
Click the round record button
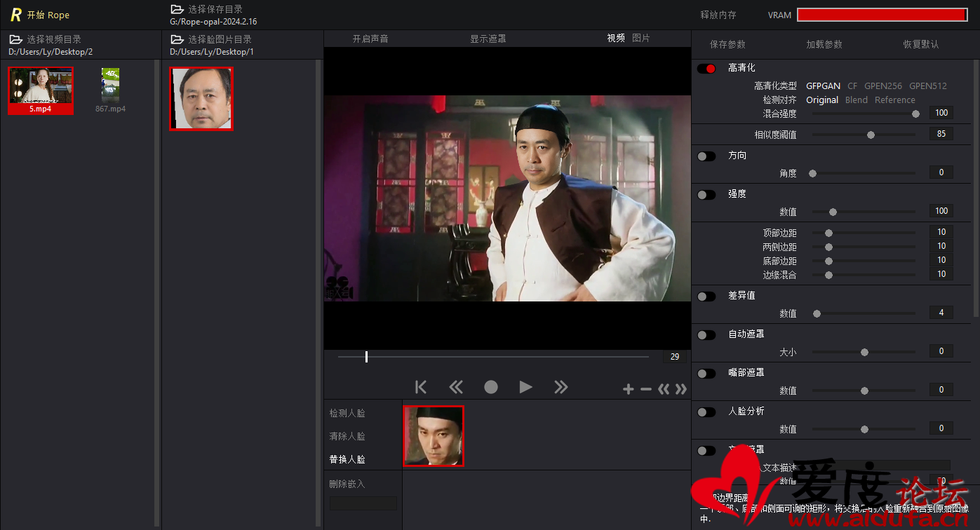click(491, 387)
